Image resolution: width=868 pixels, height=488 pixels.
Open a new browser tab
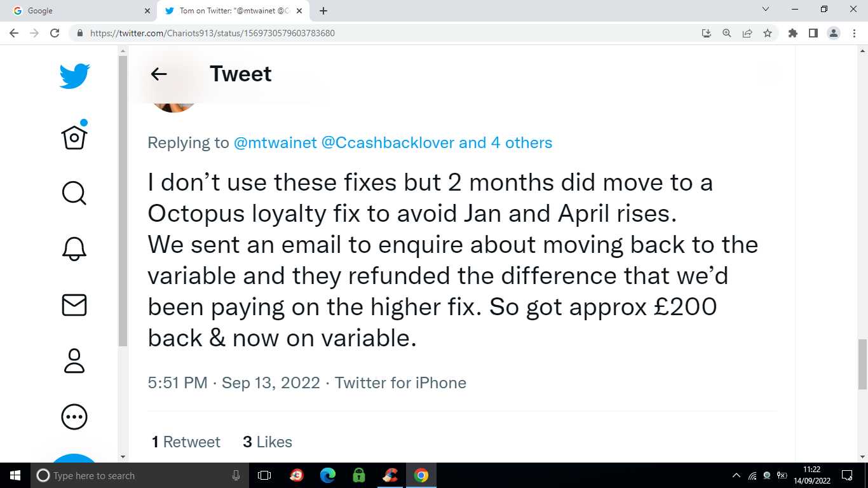click(x=323, y=11)
